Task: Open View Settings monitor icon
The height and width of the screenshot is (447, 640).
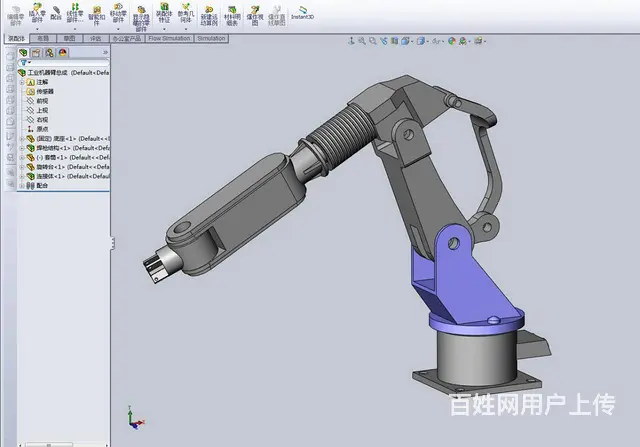Action: pos(478,41)
